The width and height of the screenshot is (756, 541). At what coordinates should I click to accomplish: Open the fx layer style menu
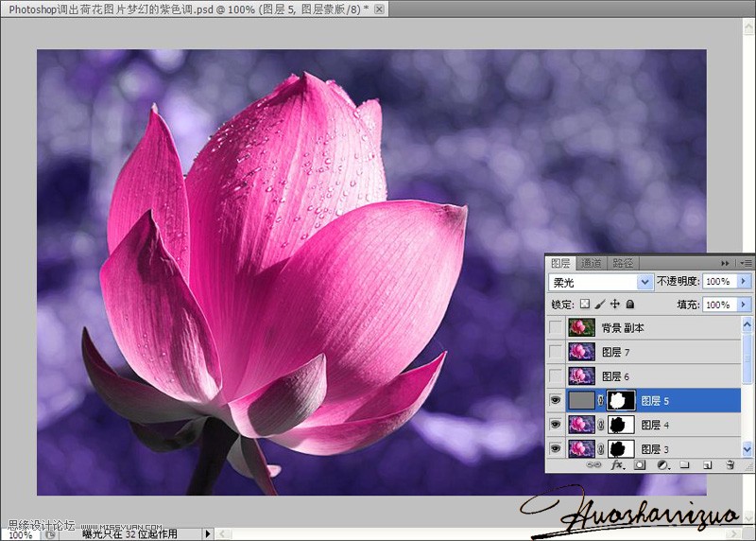[x=617, y=464]
